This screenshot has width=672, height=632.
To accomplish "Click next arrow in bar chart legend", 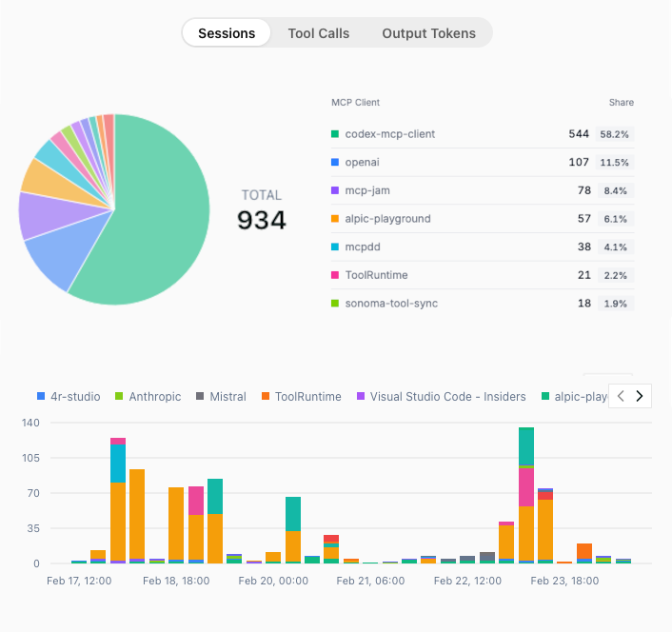I will coord(641,396).
